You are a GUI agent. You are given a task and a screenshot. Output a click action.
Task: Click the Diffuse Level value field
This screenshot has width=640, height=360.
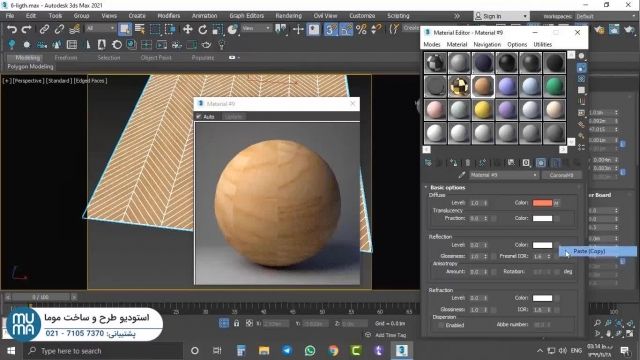[x=475, y=203]
